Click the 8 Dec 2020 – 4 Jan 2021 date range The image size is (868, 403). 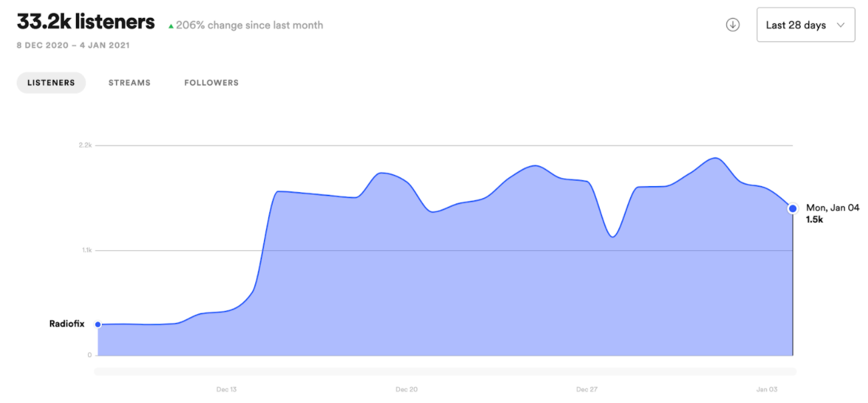coord(73,45)
